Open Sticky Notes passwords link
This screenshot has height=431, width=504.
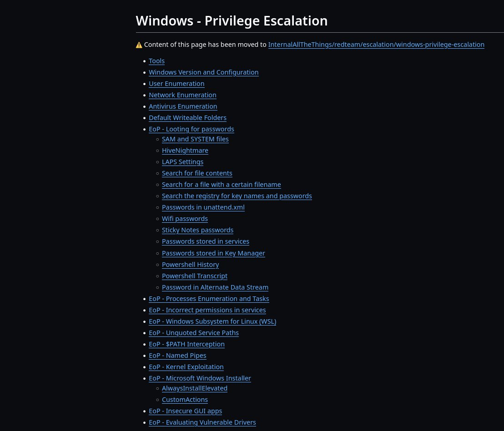198,230
